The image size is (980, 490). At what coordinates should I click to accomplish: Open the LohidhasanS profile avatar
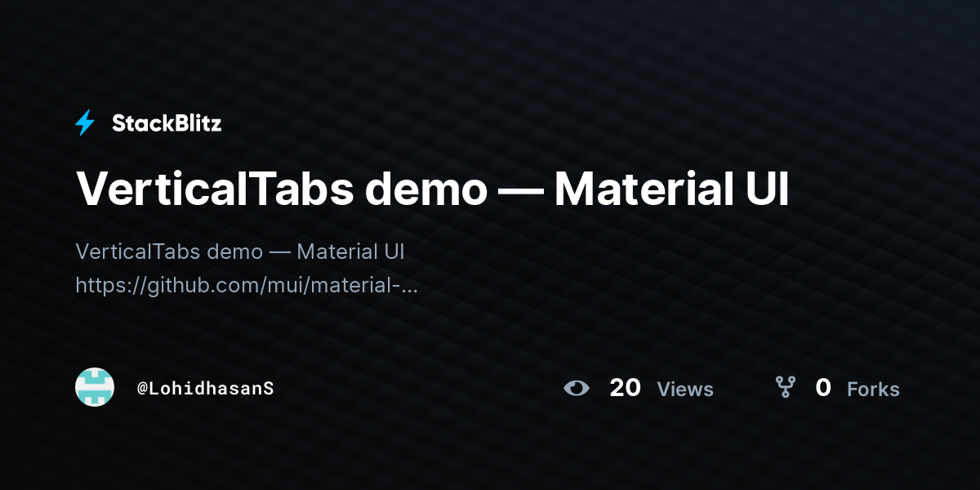(x=95, y=387)
